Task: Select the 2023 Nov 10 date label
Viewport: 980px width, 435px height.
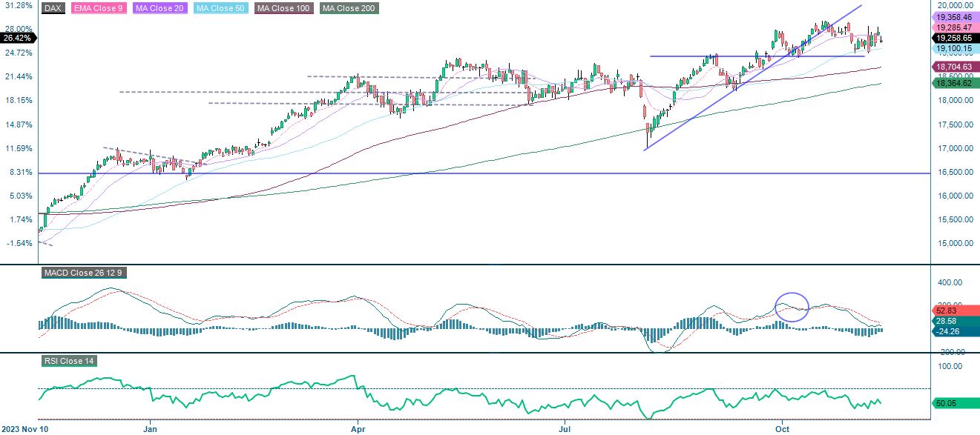Action: 23,428
